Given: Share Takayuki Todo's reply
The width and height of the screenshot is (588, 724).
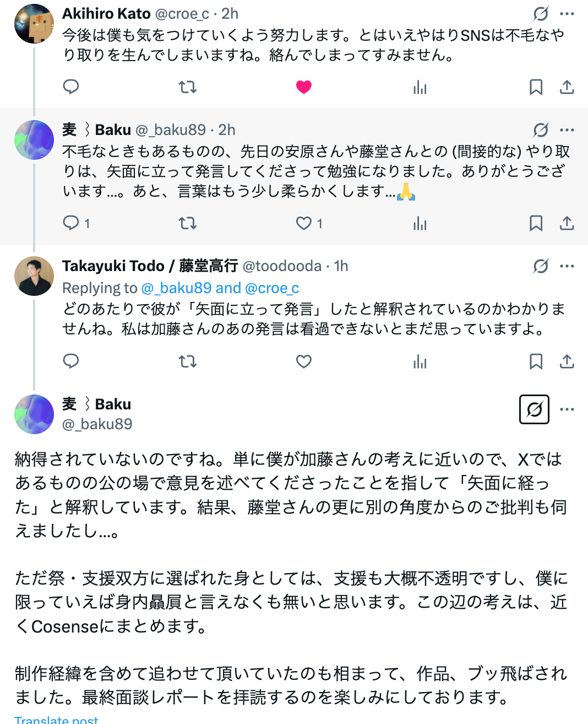Looking at the screenshot, I should pyautogui.click(x=567, y=361).
